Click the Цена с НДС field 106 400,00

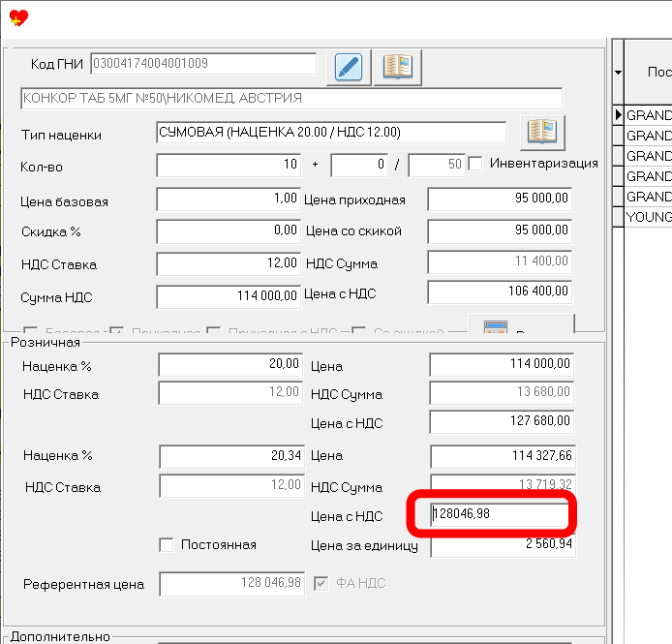click(x=500, y=292)
